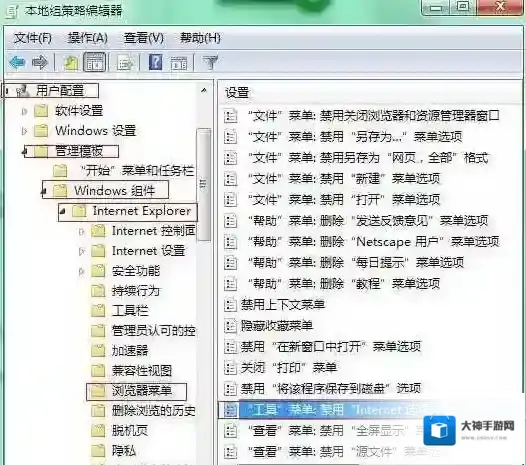This screenshot has width=526, height=465.
Task: Click folder icon beside 持续行为
Action: [98, 291]
